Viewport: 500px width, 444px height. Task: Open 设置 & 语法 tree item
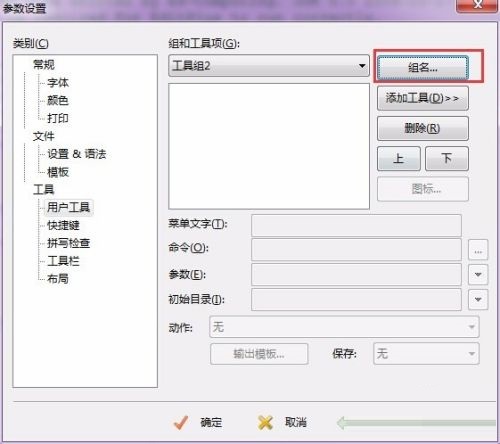[x=77, y=154]
